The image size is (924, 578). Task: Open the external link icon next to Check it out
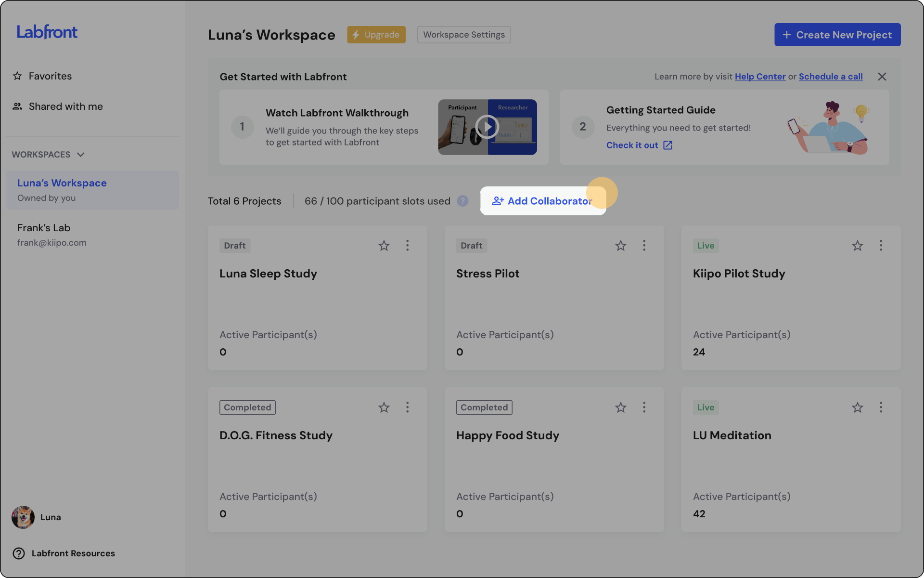pyautogui.click(x=668, y=145)
